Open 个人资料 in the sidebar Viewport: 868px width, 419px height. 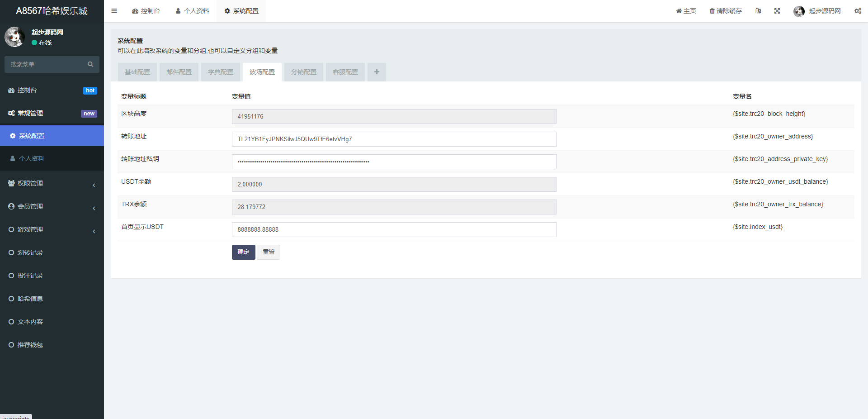(x=52, y=158)
